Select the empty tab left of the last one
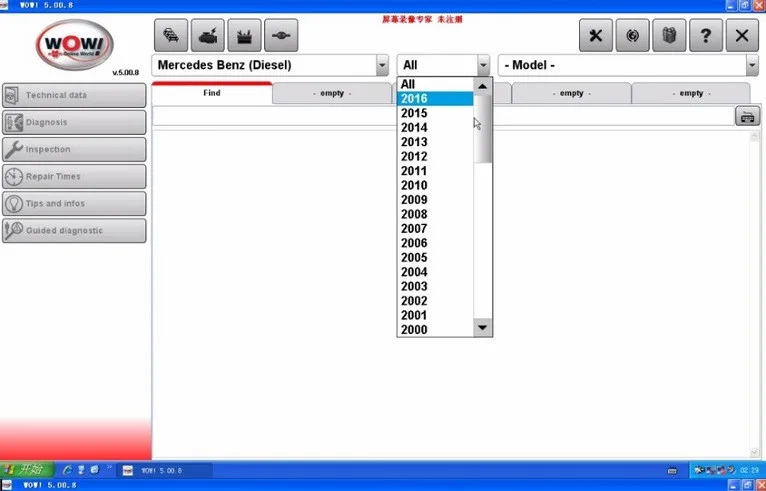 (x=572, y=93)
